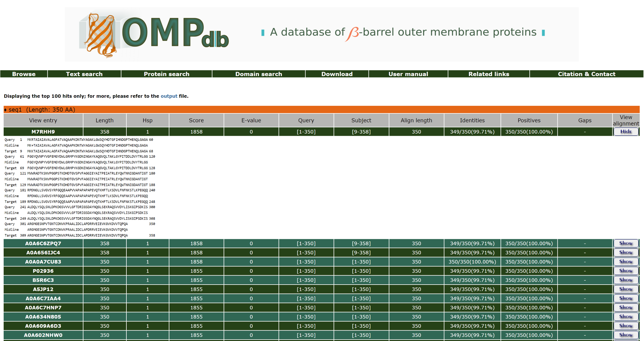
Task: Open entry A0A6C7IAA4
Action: point(43,298)
